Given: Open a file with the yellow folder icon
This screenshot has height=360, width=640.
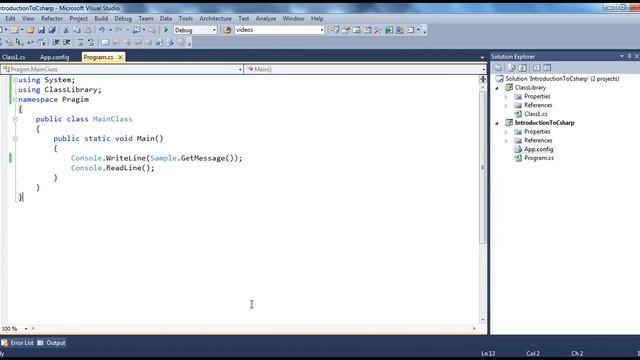Looking at the screenshot, I should (x=30, y=30).
